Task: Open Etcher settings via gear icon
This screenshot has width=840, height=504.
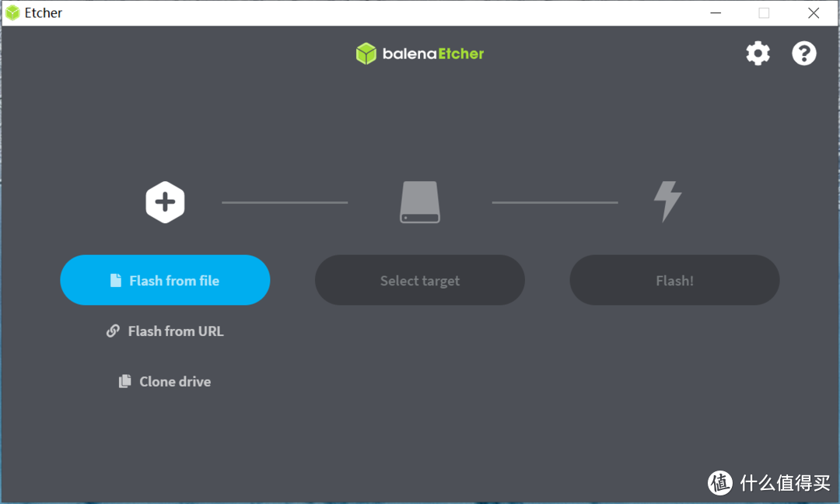Action: pos(758,54)
